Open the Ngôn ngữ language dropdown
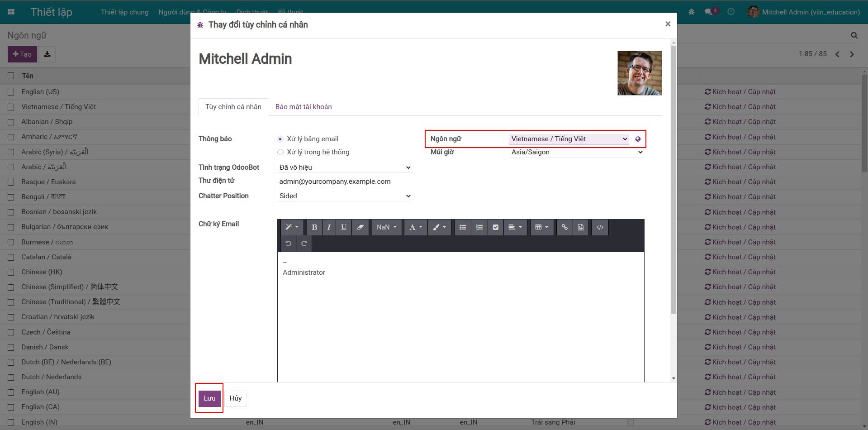 569,139
